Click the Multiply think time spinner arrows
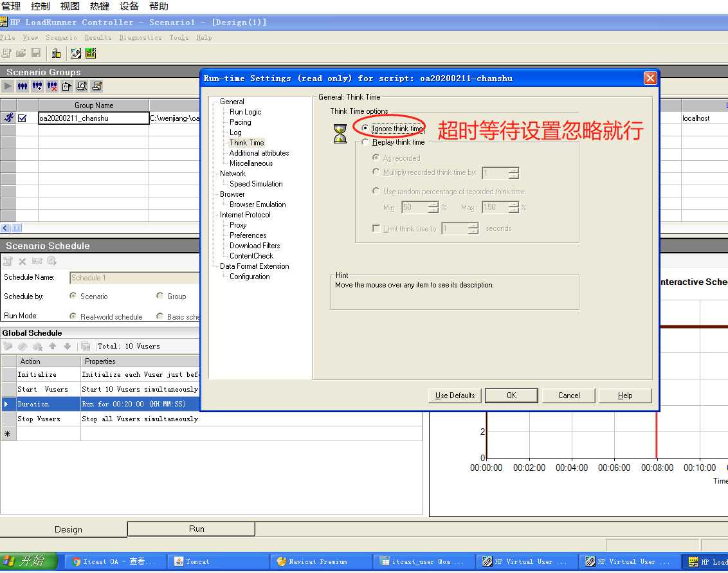 coord(513,173)
